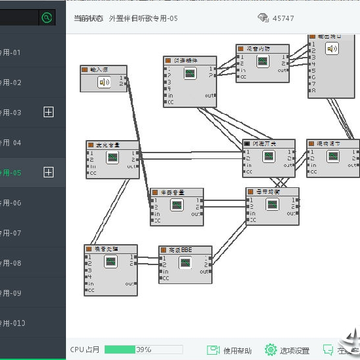Open scope icon of node left of black-square node

pyautogui.click(x=112, y=157)
